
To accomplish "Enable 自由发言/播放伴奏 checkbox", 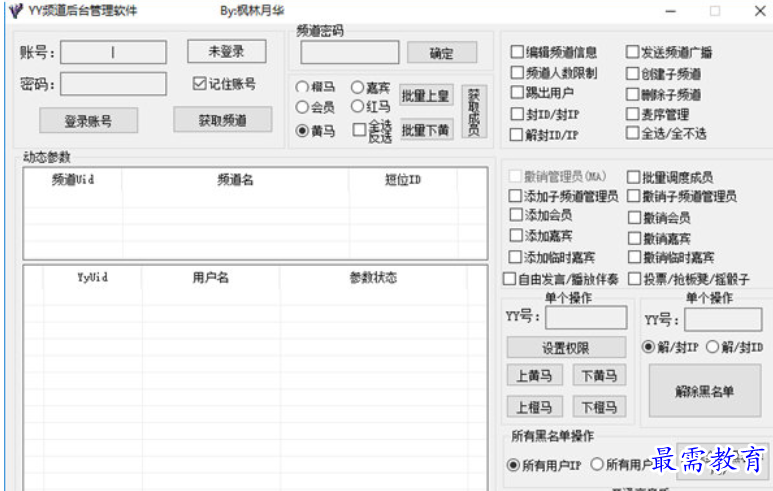I will [x=509, y=279].
